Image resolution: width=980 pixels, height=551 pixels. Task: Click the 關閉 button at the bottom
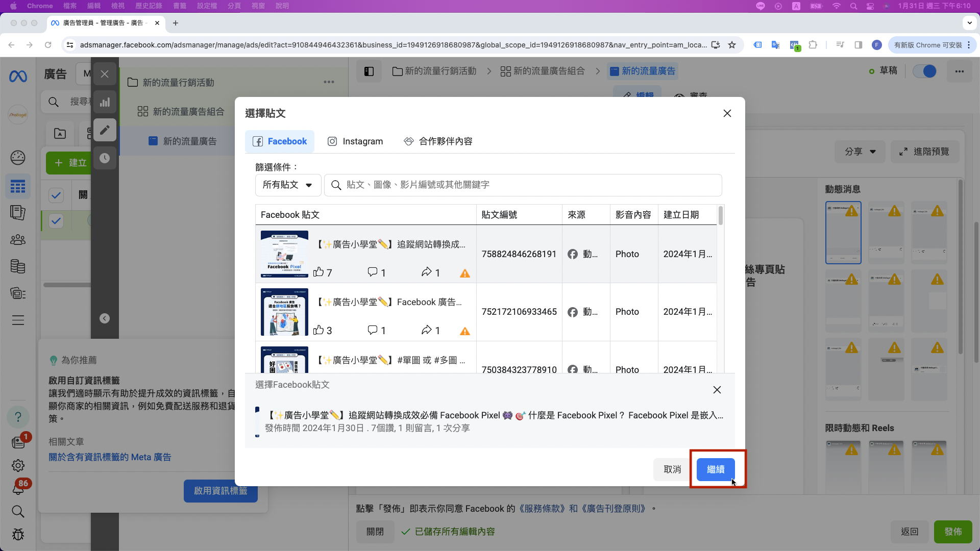coord(375,532)
